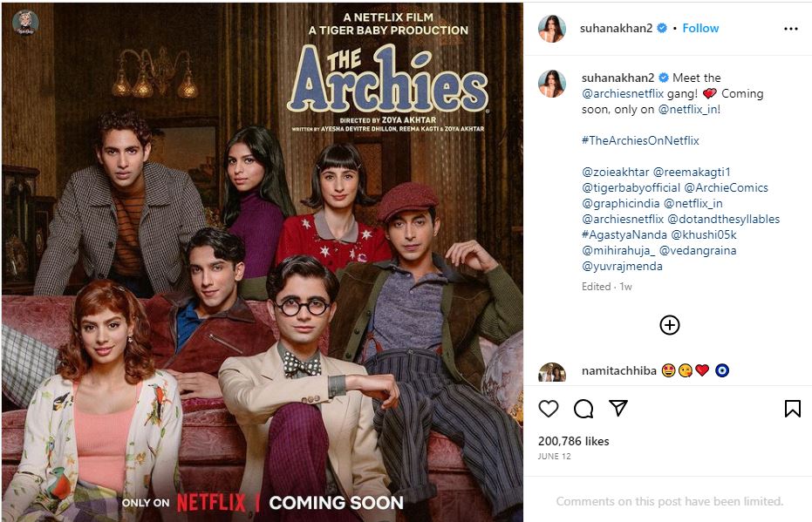The height and width of the screenshot is (522, 812).
Task: Like the post with the heart icon
Action: [549, 409]
